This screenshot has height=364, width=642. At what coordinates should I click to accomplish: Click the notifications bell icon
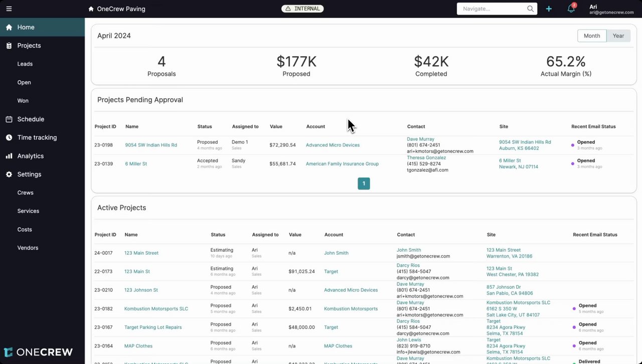tap(571, 9)
